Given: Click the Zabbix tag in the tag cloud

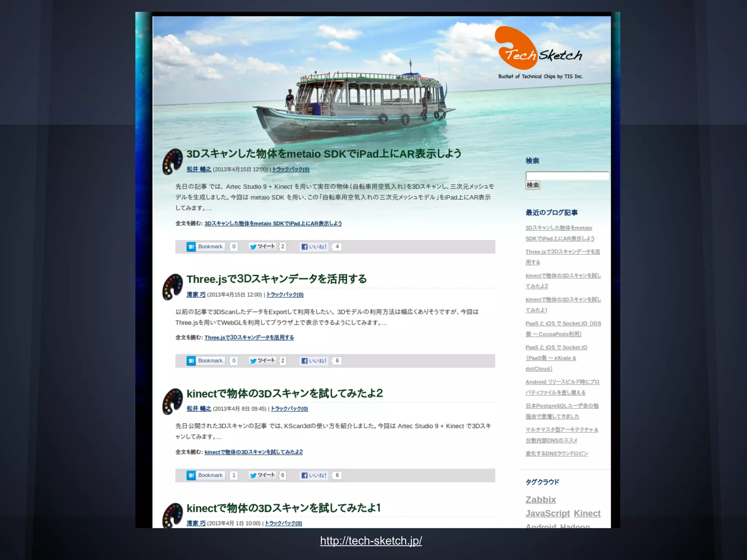Looking at the screenshot, I should [541, 500].
